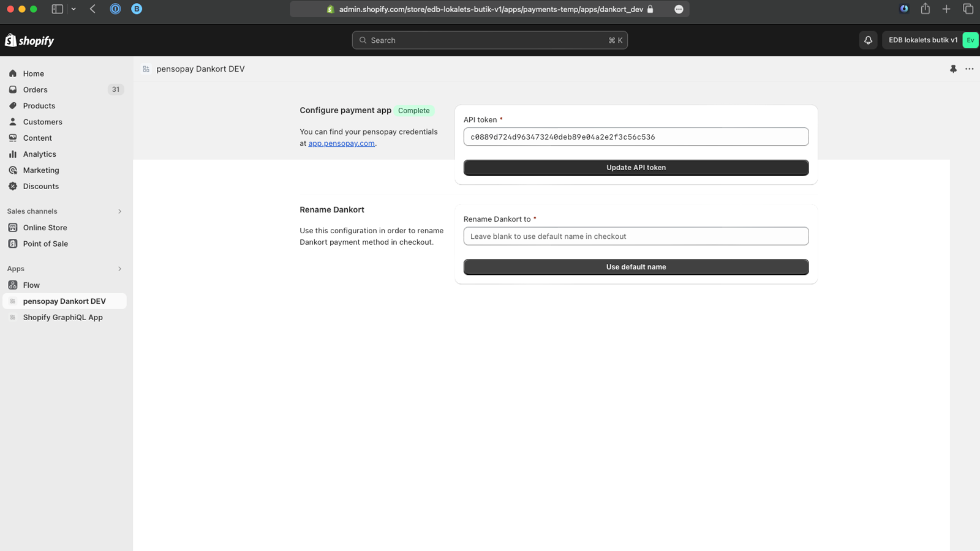980x551 pixels.
Task: Click the Use default name button
Action: (x=636, y=267)
